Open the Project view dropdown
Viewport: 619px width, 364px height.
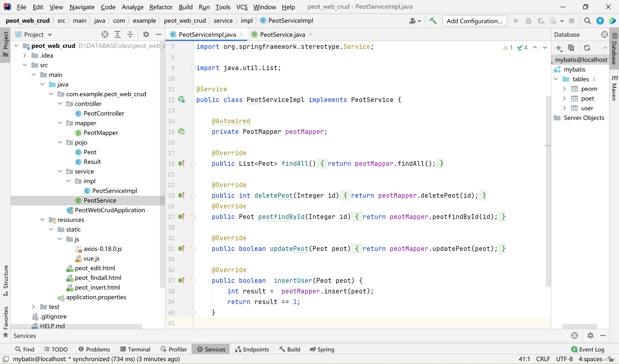[50, 35]
